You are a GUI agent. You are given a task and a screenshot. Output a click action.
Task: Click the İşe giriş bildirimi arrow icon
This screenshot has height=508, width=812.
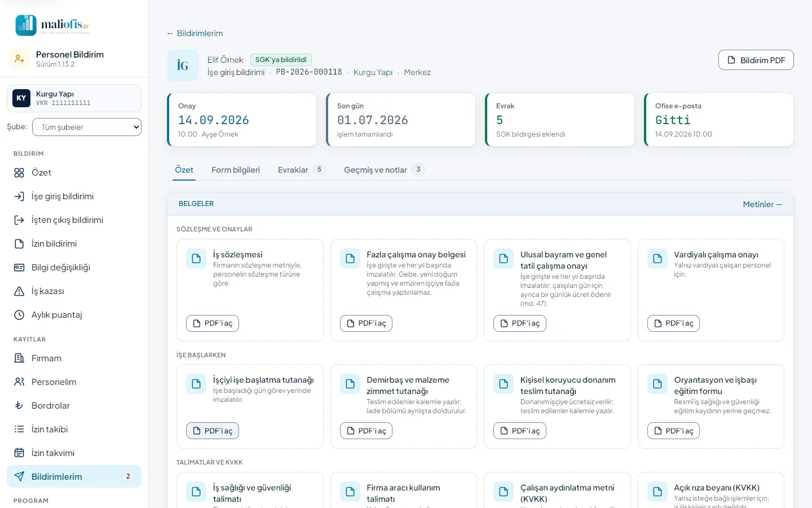click(x=19, y=196)
